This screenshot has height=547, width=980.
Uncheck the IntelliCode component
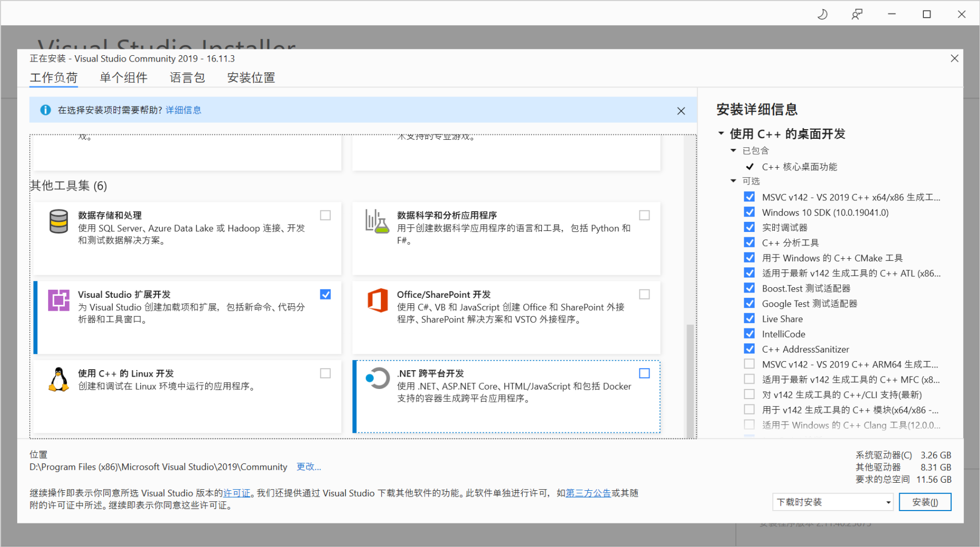click(749, 334)
